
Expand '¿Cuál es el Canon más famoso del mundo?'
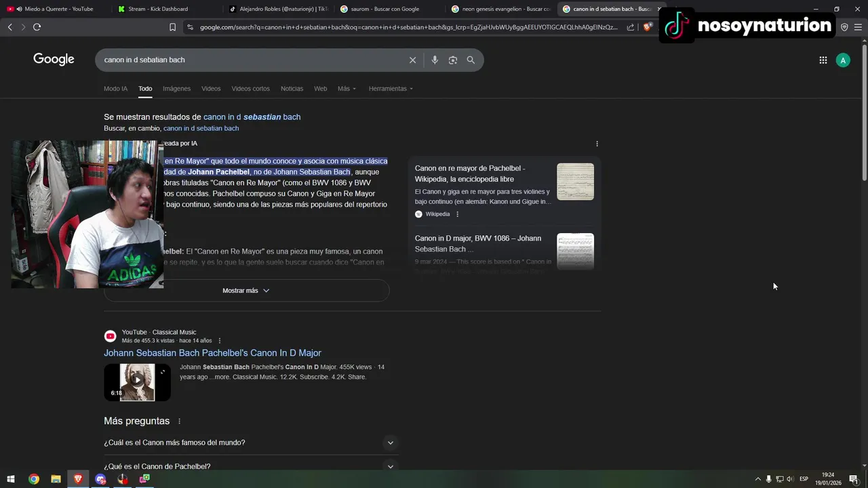pos(251,443)
